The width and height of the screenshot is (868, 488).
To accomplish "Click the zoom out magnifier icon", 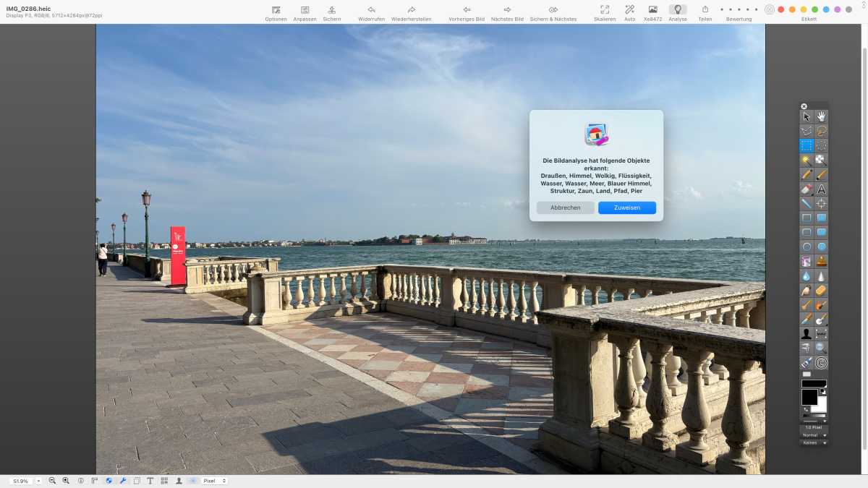I will pos(52,481).
